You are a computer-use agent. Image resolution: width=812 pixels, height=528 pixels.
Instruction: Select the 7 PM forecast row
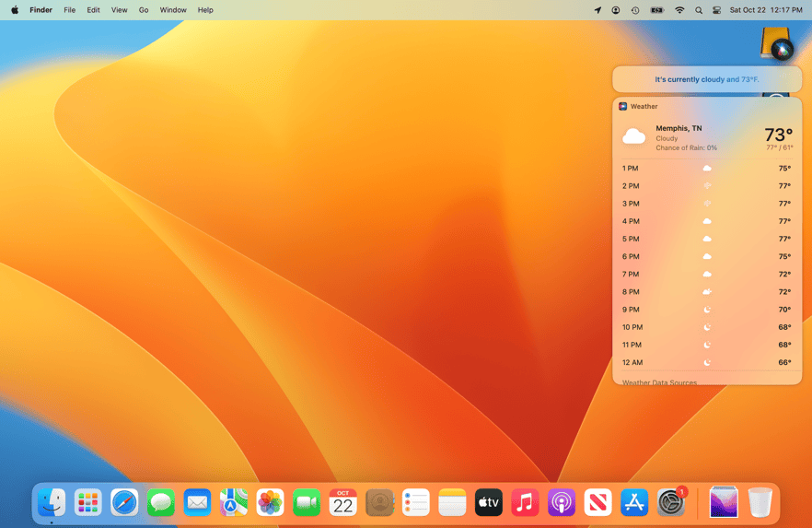coord(707,274)
